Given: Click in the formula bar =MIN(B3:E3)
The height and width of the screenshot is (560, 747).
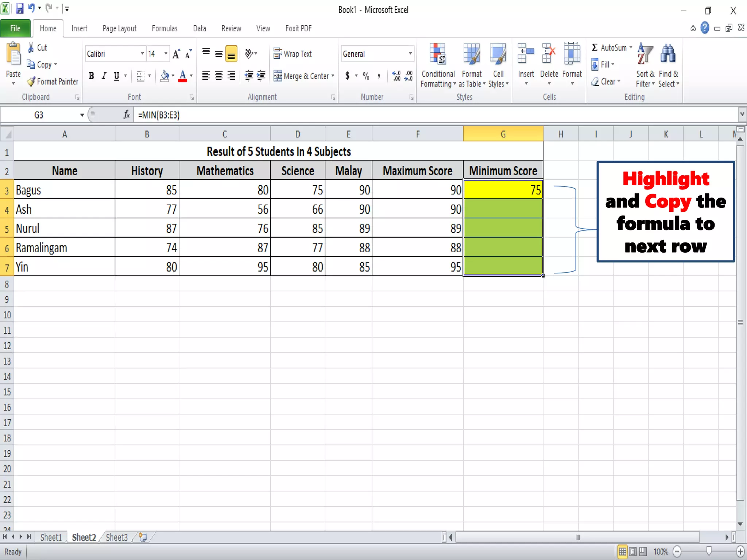Looking at the screenshot, I should [436, 115].
